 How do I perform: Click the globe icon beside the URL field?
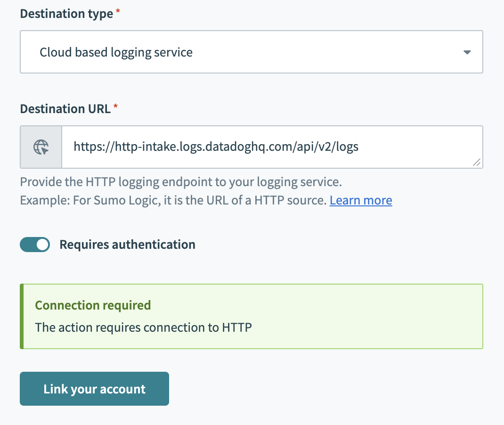[41, 147]
